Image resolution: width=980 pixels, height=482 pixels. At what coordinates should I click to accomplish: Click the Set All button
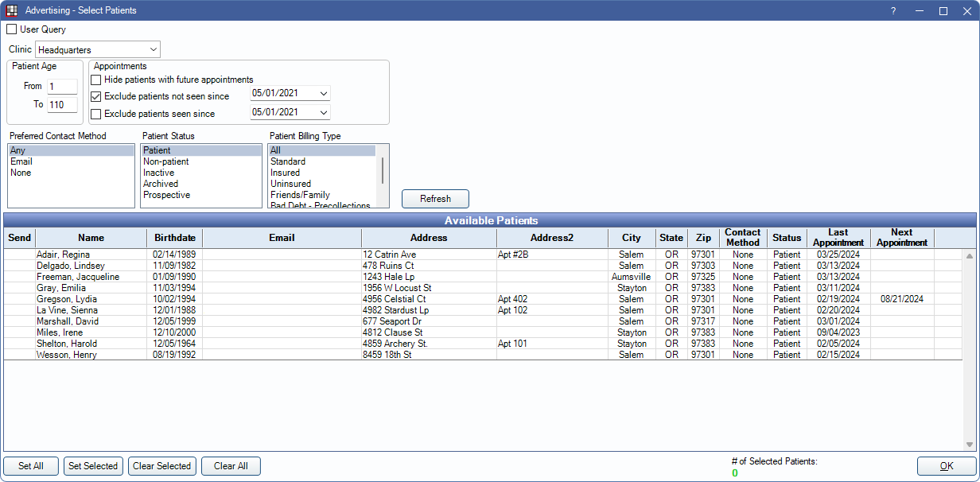pyautogui.click(x=31, y=466)
